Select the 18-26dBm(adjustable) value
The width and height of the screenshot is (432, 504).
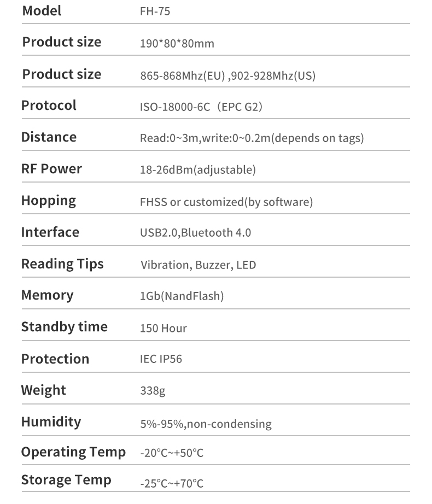[197, 169]
